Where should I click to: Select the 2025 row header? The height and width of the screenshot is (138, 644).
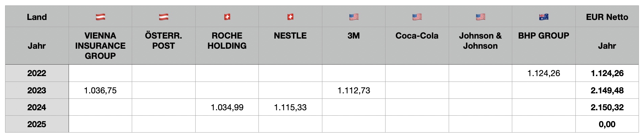[x=37, y=124]
